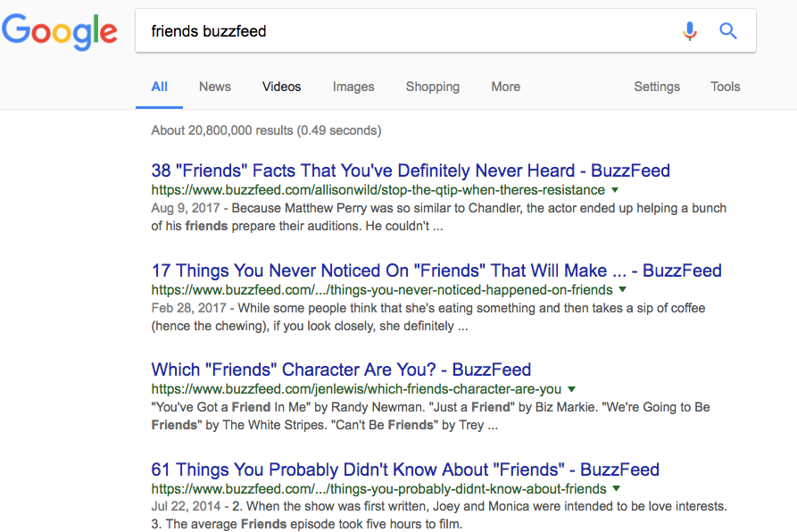The image size is (797, 532).
Task: Click the things-you-never-noticed-happened-on-friends URL text
Action: (382, 289)
